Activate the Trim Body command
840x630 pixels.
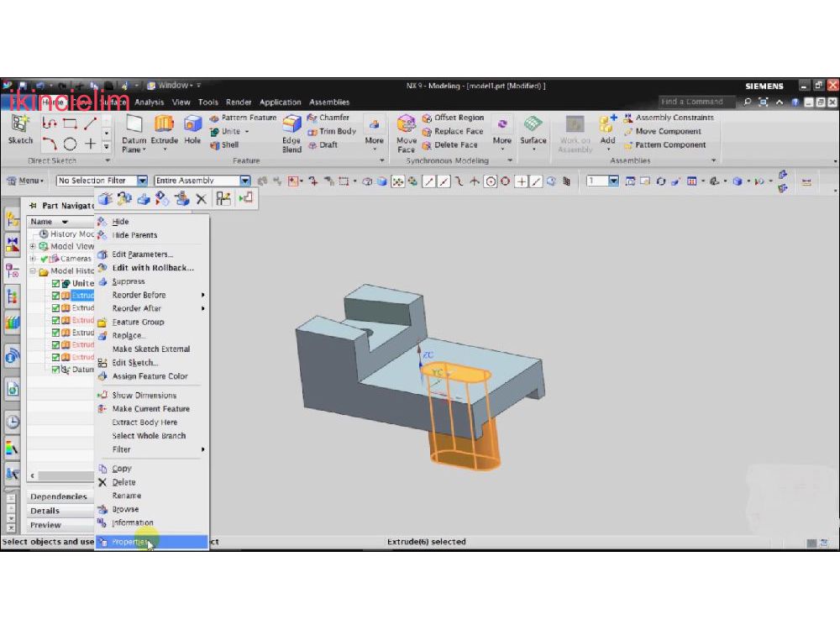(332, 131)
